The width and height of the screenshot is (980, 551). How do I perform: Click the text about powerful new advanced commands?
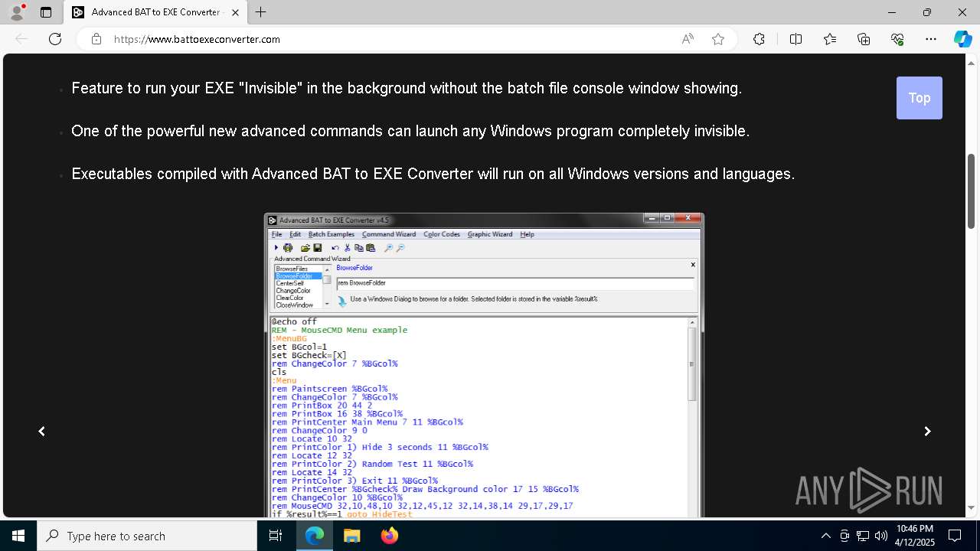pos(410,131)
